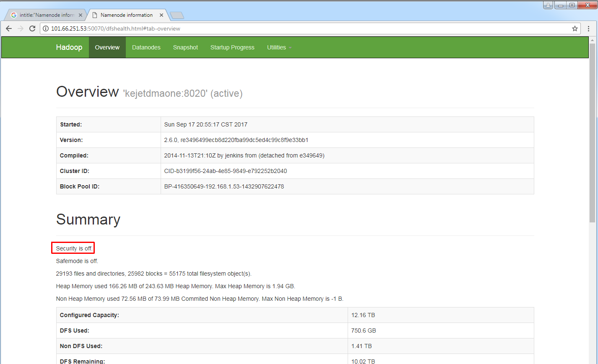The width and height of the screenshot is (598, 364).
Task: Click the scrollbar up arrow
Action: tap(592, 40)
